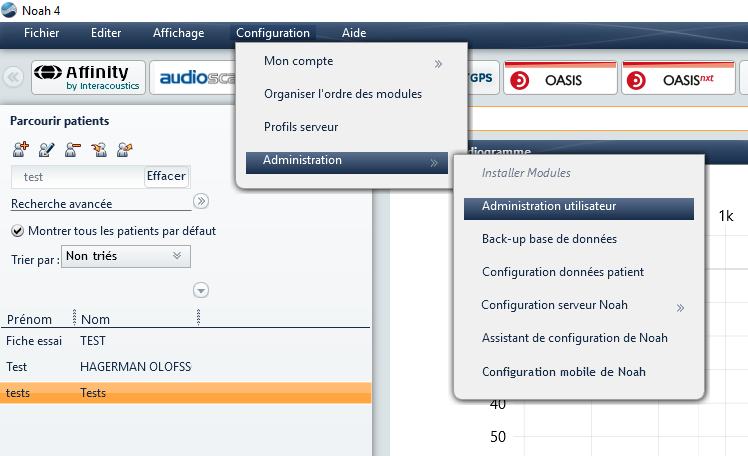The width and height of the screenshot is (748, 456).
Task: Click the add new patient icon
Action: click(x=20, y=149)
